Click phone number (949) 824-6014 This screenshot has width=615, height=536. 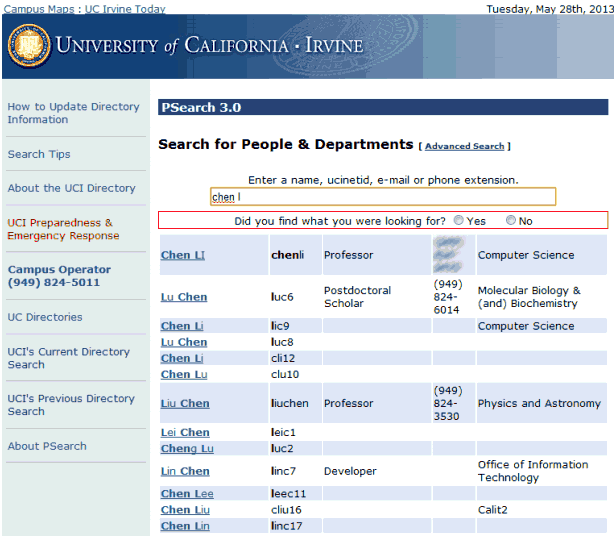(x=448, y=297)
